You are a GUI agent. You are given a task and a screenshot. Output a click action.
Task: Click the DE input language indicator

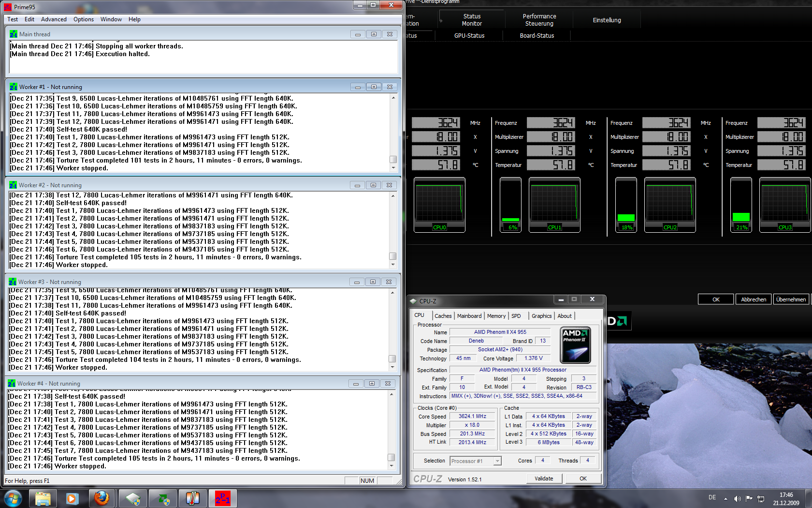pyautogui.click(x=712, y=497)
